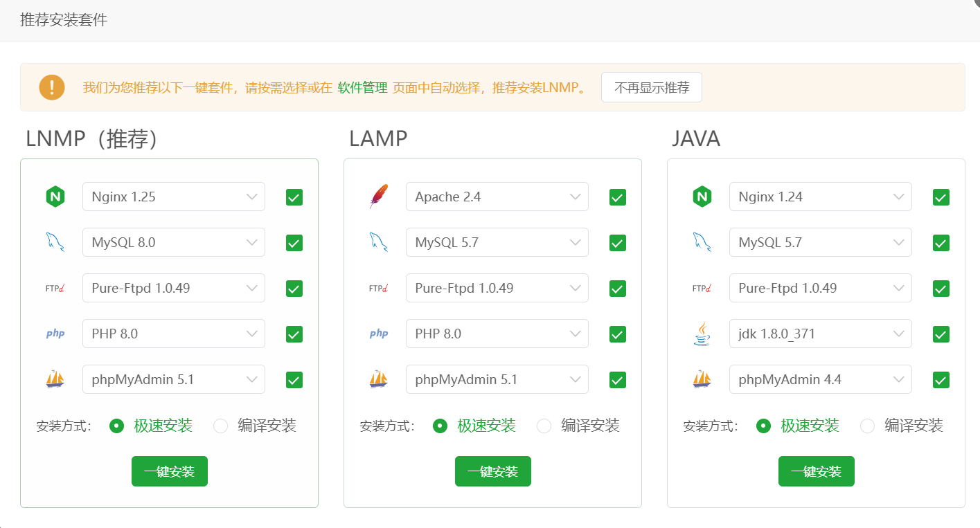Click the Nginx logo icon in LNMP

(x=55, y=197)
